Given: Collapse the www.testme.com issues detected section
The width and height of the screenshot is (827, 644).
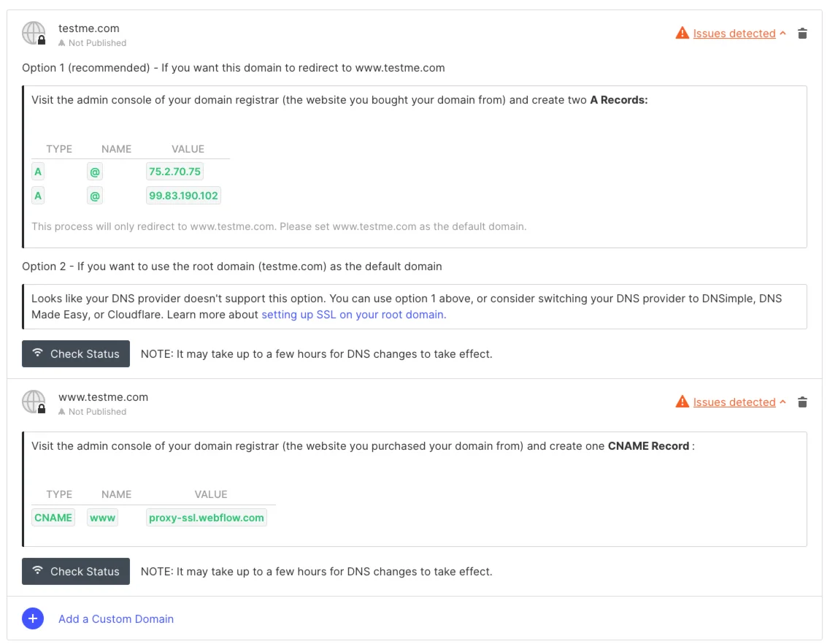Looking at the screenshot, I should pyautogui.click(x=783, y=402).
